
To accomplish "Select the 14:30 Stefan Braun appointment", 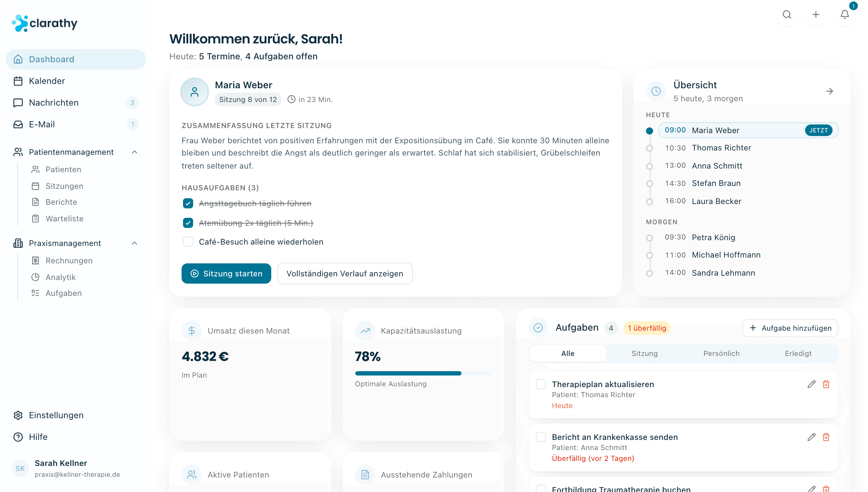I will tap(749, 183).
